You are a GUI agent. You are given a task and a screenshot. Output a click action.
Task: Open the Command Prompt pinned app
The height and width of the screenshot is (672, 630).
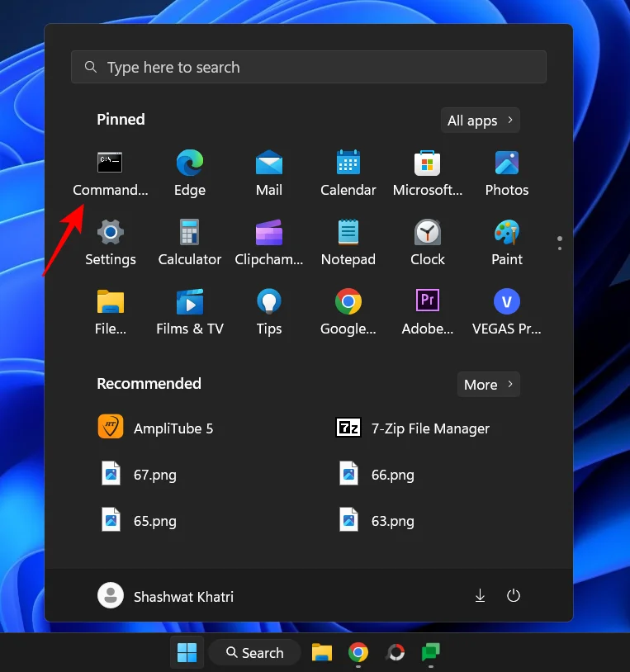pyautogui.click(x=110, y=173)
